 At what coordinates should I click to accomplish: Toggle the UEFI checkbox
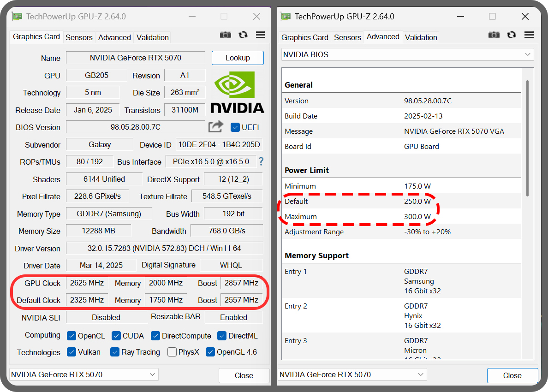pos(235,128)
